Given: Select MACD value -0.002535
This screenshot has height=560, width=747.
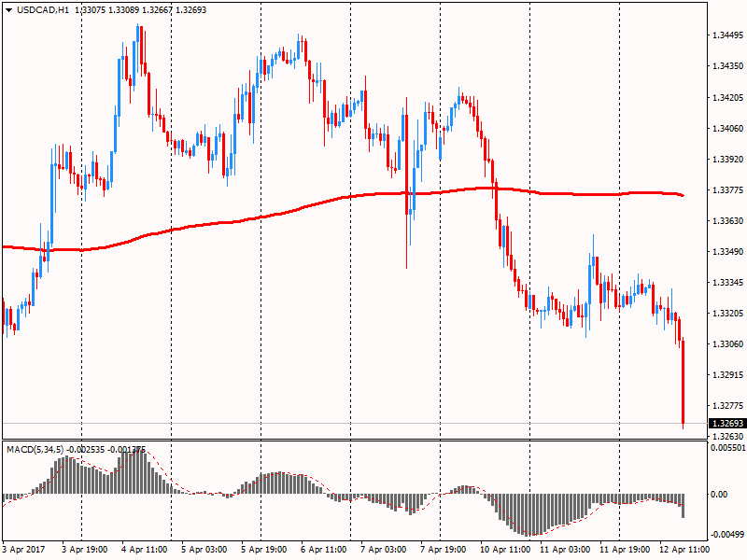Looking at the screenshot, I should [85, 450].
